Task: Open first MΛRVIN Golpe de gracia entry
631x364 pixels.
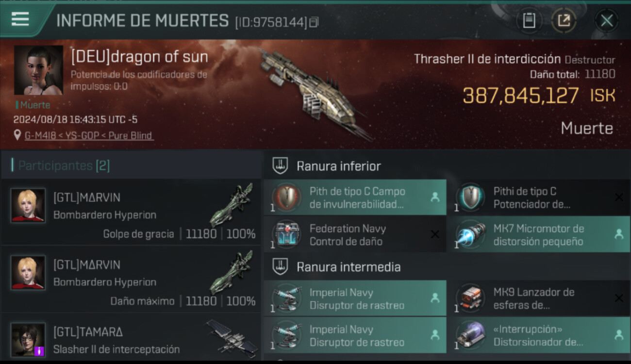Action: 131,212
